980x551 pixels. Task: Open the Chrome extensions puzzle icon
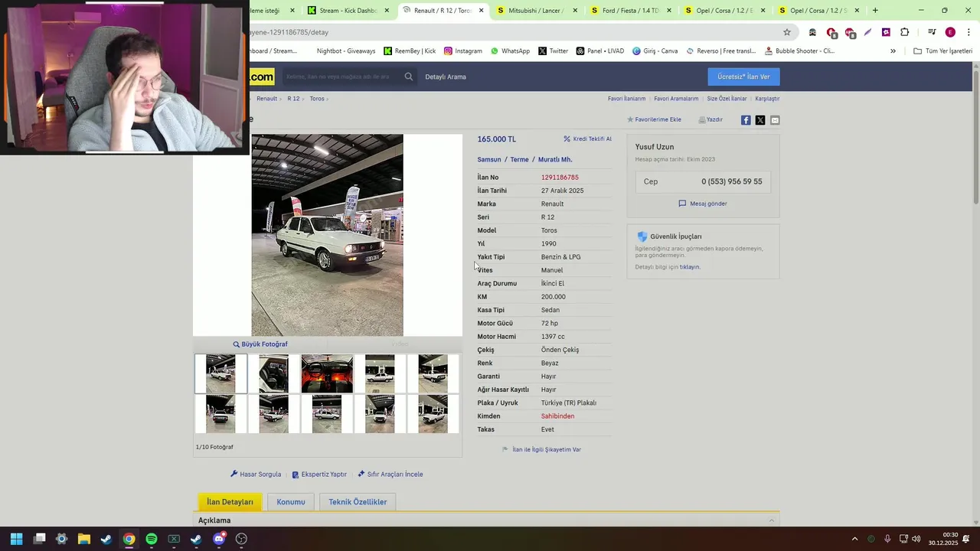[x=904, y=32]
